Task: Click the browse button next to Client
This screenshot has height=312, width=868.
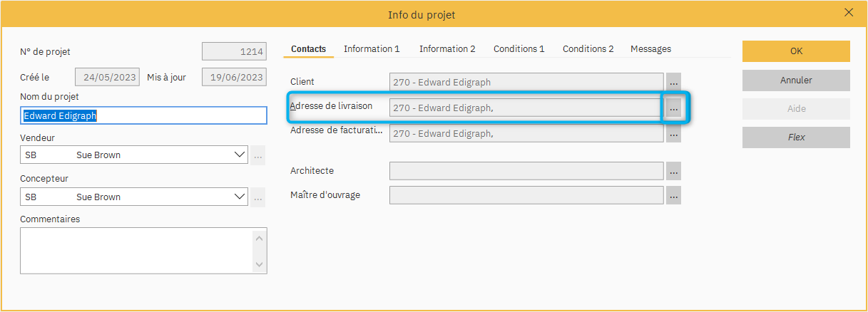Action: pyautogui.click(x=673, y=82)
